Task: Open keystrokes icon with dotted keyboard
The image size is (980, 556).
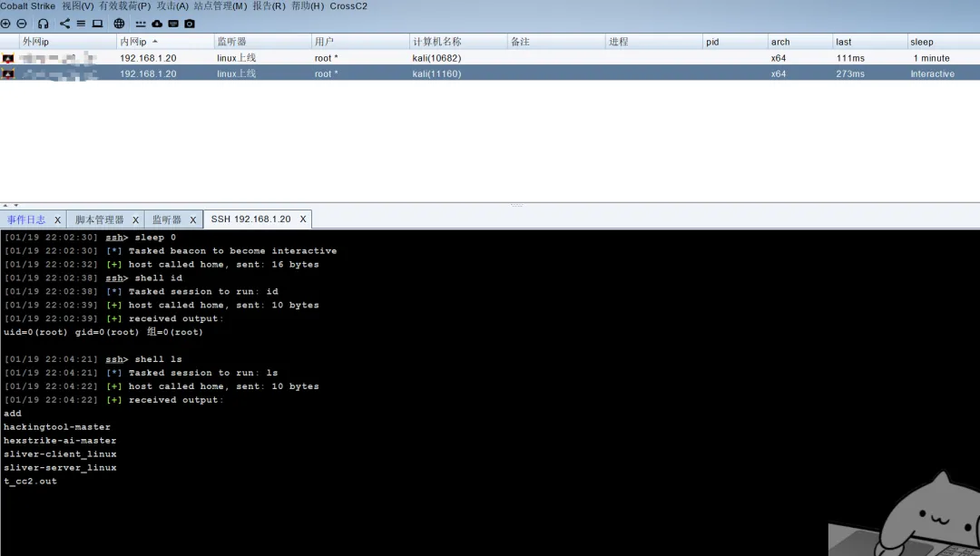Action: tap(141, 24)
